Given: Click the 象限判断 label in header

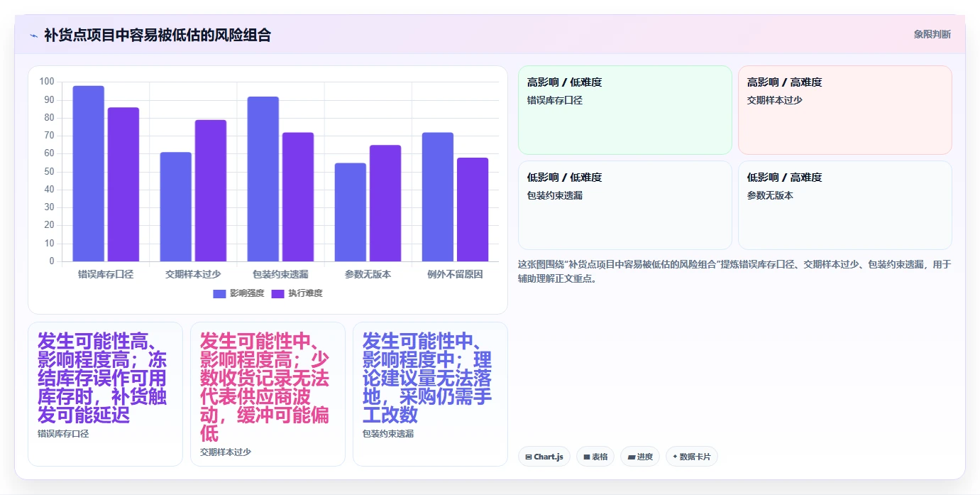Looking at the screenshot, I should click(x=932, y=35).
